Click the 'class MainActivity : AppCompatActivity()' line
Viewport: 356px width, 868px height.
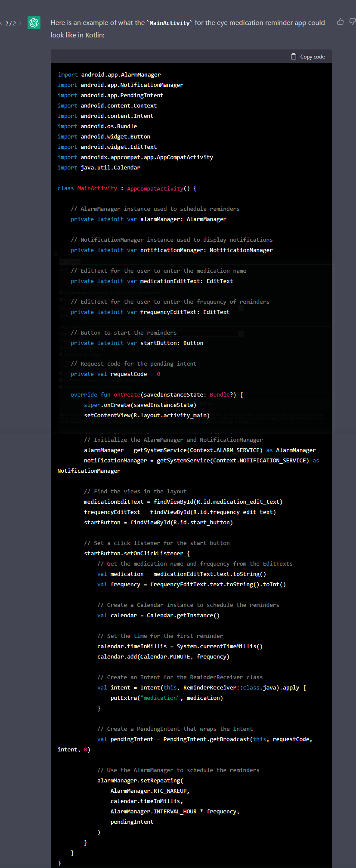tap(127, 188)
